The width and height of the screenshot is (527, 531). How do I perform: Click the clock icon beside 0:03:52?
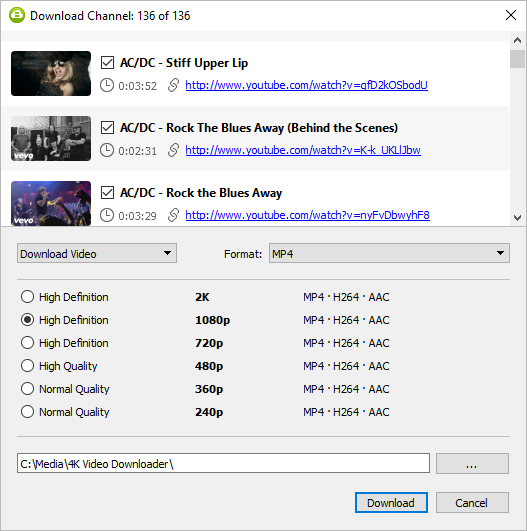tap(107, 85)
